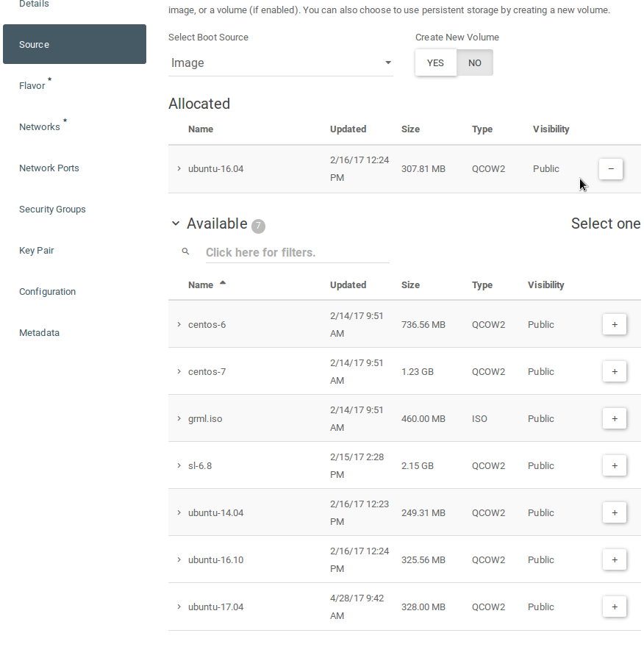Screen dimensions: 644x669
Task: Set Create New Volume to YES
Action: tap(435, 62)
